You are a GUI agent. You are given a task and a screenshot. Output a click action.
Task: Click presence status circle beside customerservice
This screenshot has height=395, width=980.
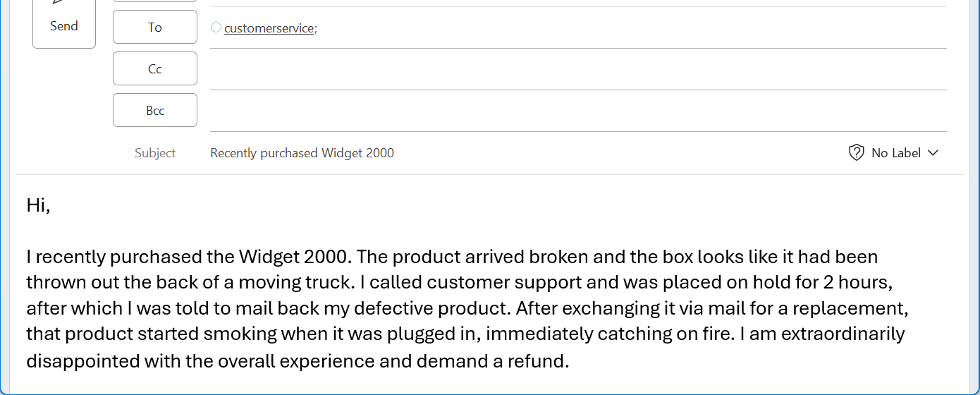(x=216, y=28)
